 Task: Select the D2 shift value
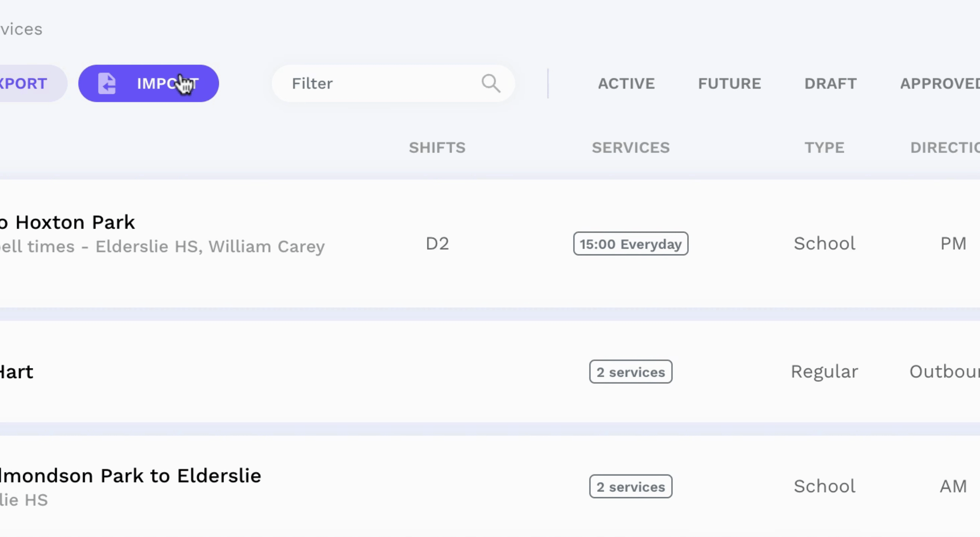[437, 244]
